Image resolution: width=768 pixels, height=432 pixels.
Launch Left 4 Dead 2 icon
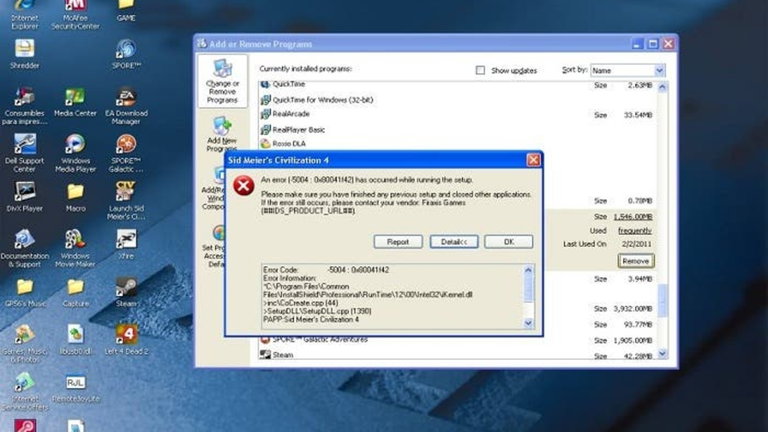(x=126, y=339)
